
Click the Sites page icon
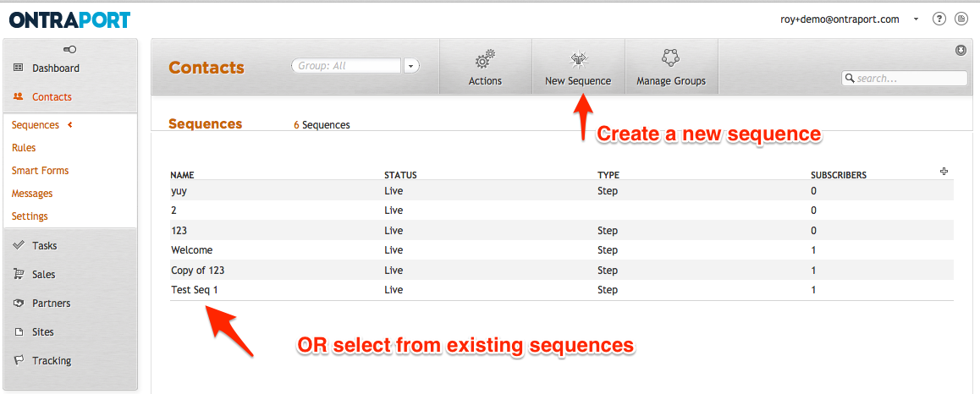pos(18,331)
